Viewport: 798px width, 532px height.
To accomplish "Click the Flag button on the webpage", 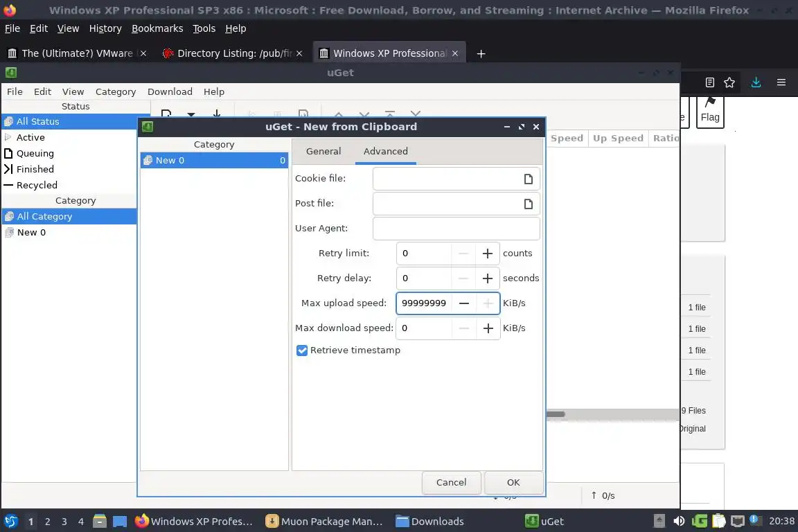I will 710,111.
